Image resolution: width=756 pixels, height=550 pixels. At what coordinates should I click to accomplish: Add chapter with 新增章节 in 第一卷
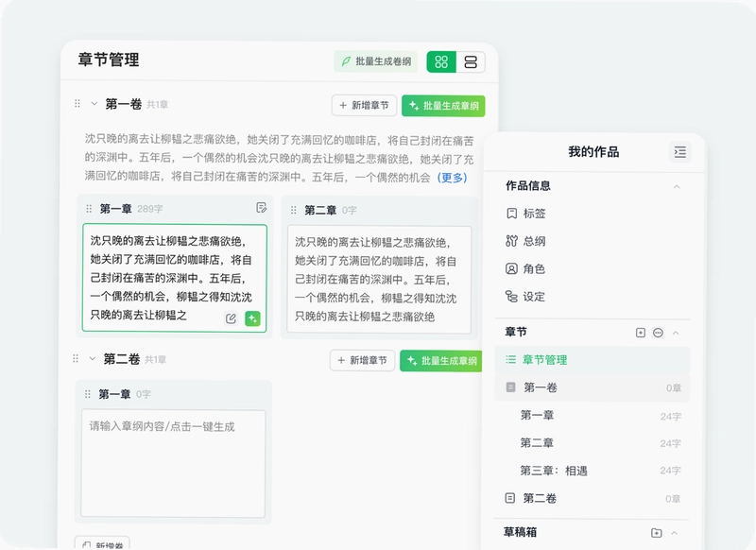pyautogui.click(x=364, y=106)
